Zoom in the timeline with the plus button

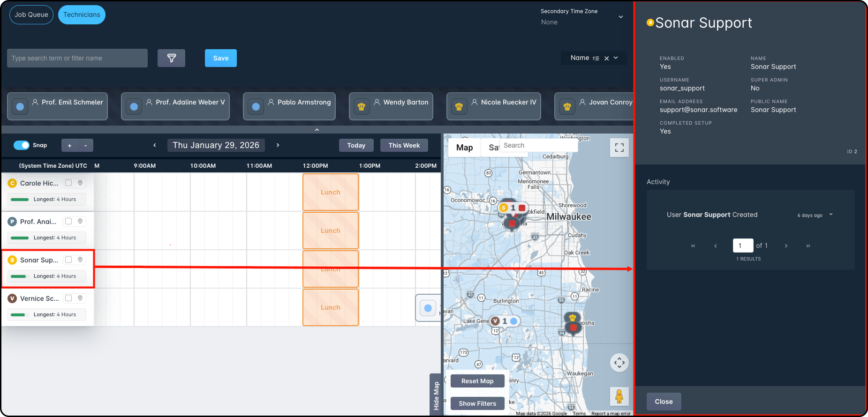point(69,145)
